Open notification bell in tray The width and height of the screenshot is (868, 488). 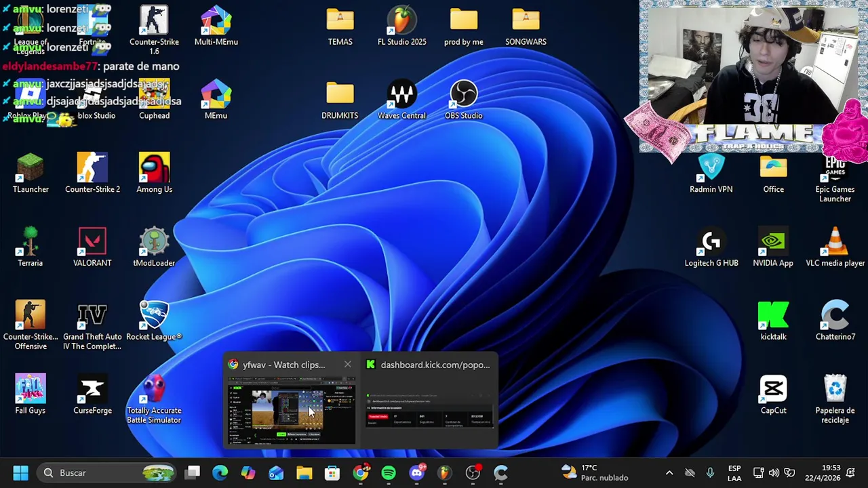[852, 473]
